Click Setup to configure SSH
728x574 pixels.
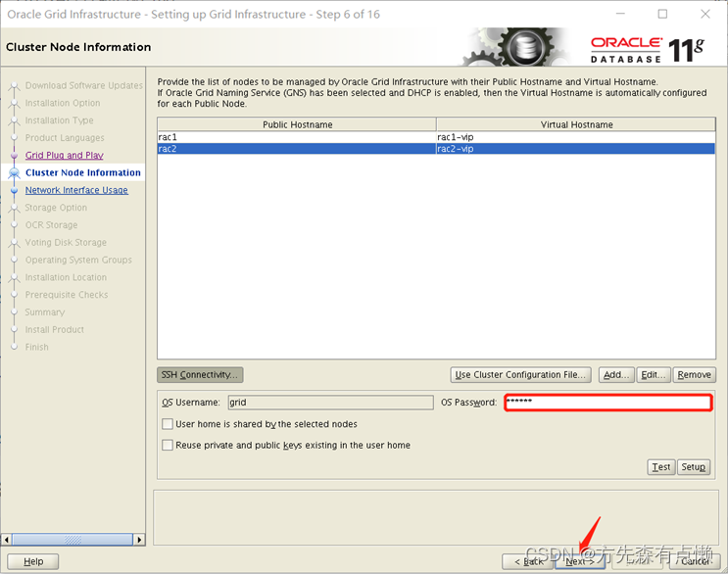pos(693,467)
